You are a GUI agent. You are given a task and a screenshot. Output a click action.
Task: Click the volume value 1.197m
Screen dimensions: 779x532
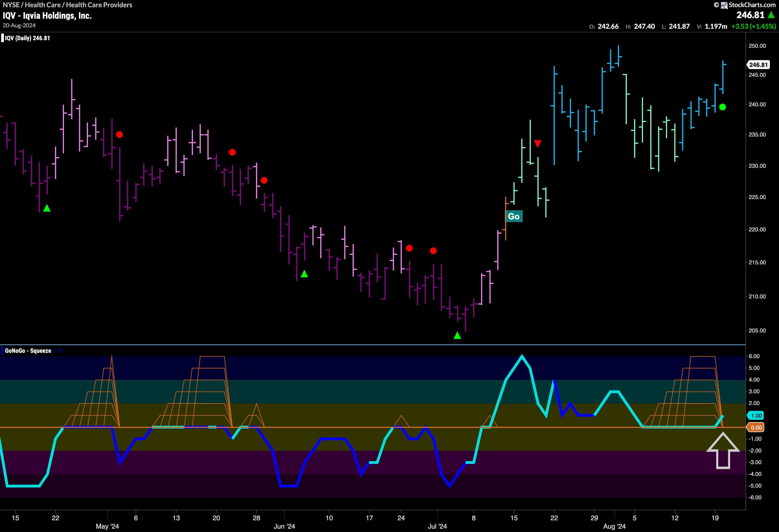coord(716,27)
